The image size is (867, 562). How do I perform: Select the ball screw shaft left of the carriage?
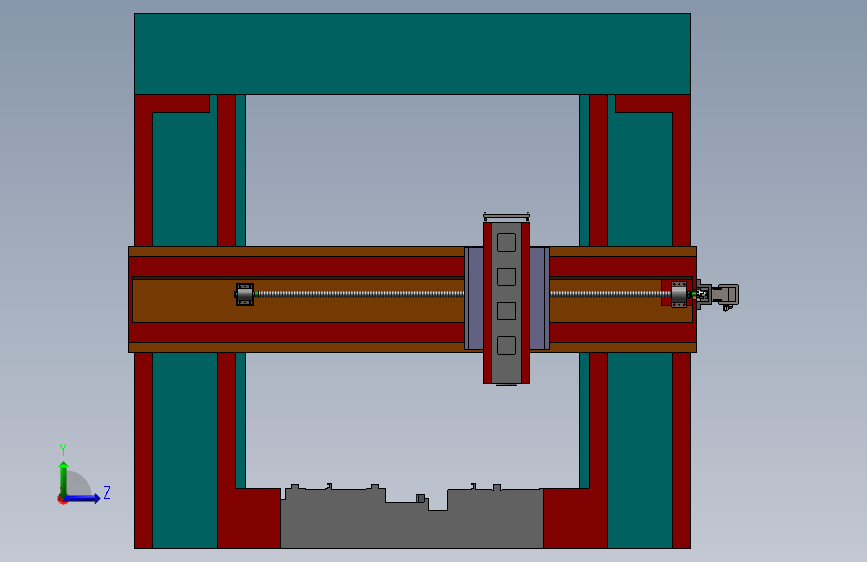point(361,294)
